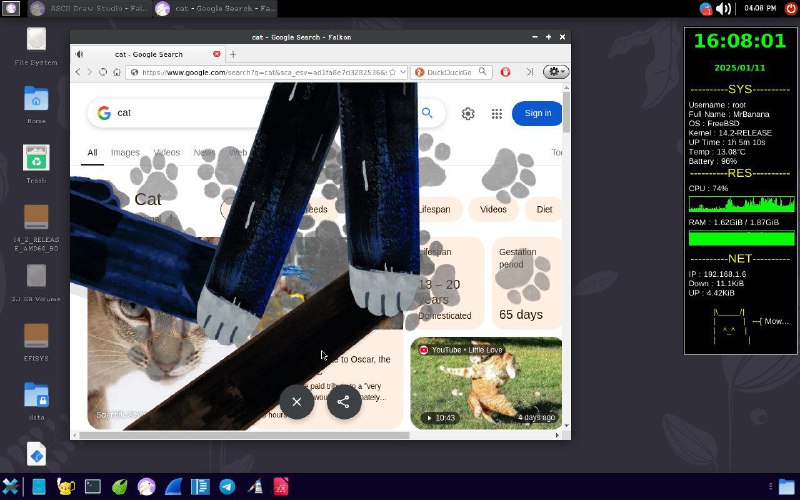The image size is (800, 500).
Task: Switch to cat - Google Search taskbar entry
Action: tap(215, 8)
